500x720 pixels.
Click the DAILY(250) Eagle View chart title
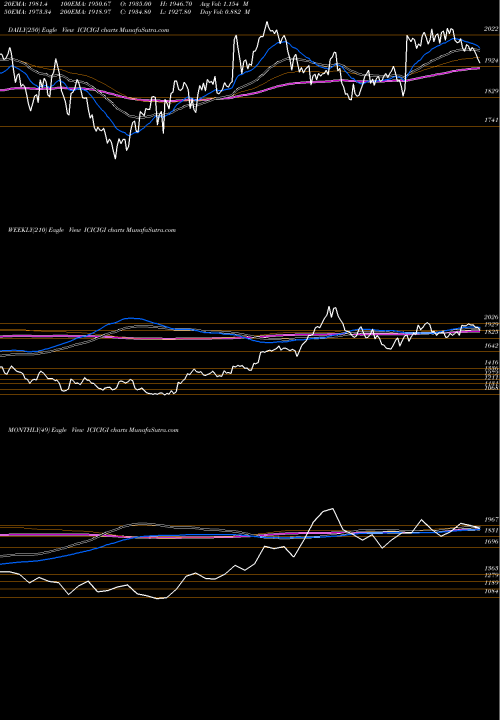click(89, 30)
